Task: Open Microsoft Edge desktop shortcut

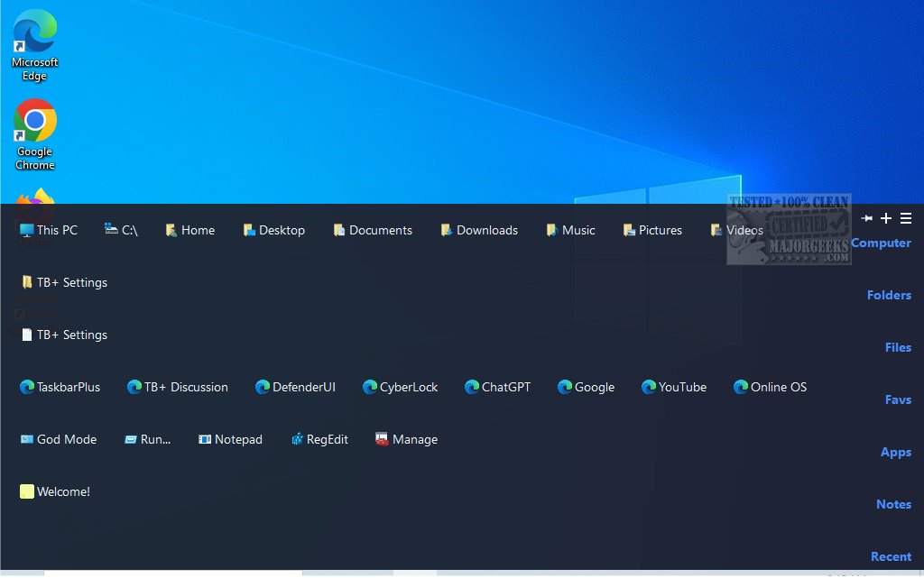Action: (x=35, y=45)
